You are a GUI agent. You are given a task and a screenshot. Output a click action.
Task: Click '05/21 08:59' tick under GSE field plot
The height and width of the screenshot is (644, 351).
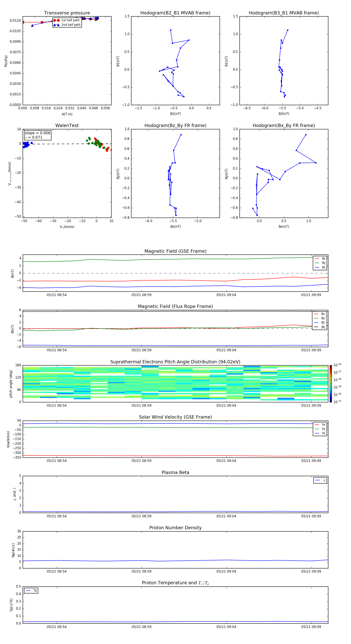pos(141,295)
